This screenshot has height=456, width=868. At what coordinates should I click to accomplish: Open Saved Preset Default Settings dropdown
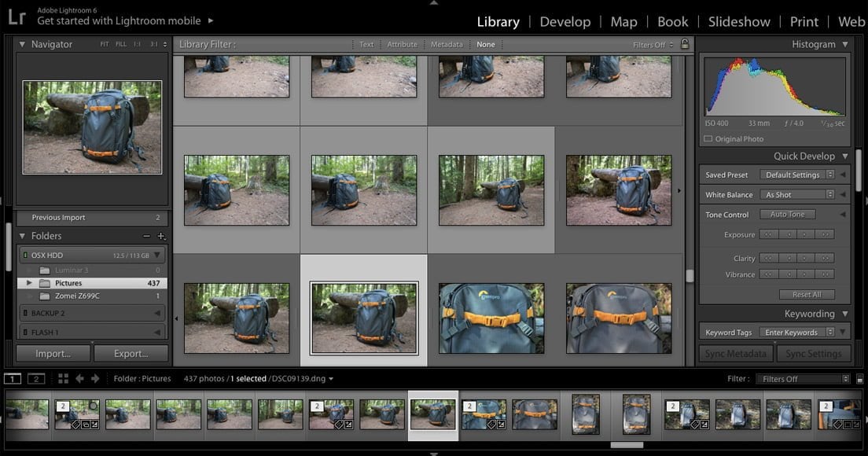[797, 175]
